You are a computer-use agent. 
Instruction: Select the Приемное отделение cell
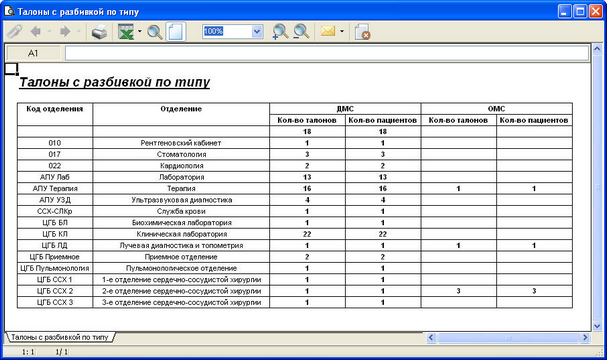point(181,257)
